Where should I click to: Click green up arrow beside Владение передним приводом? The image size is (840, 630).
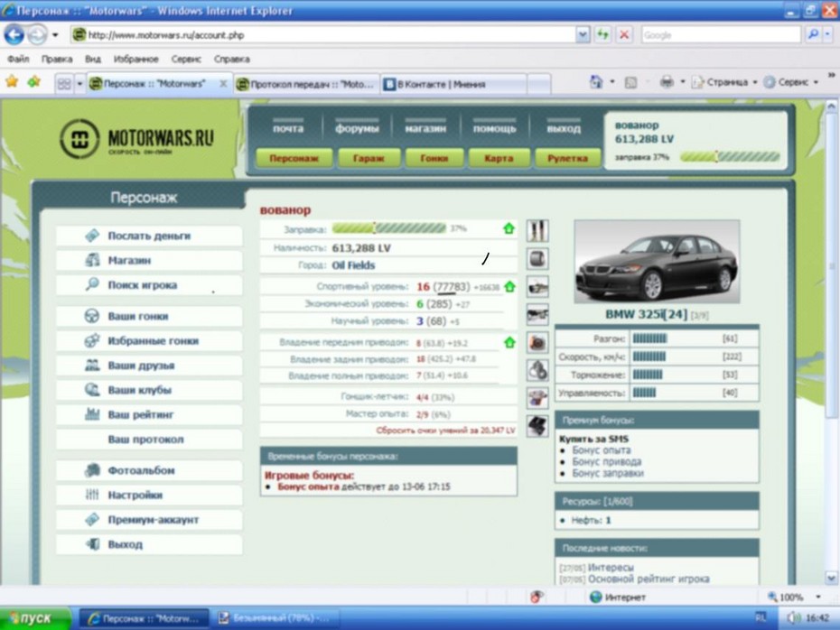coord(509,342)
